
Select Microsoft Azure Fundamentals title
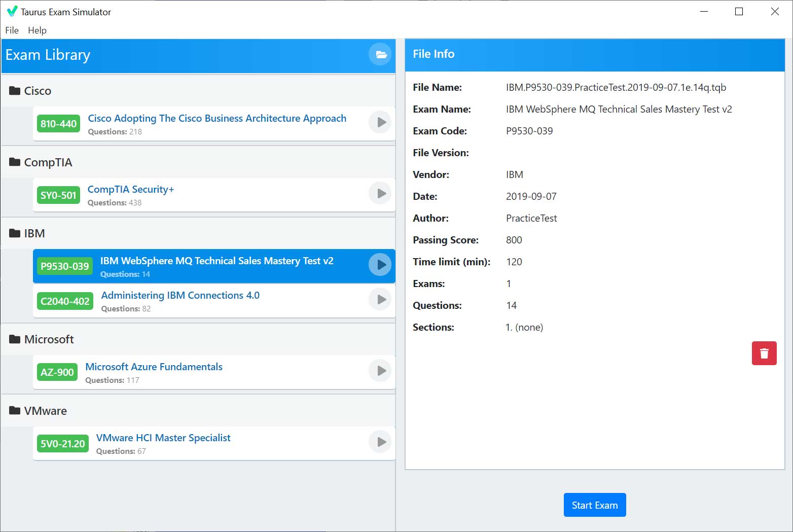(x=154, y=367)
